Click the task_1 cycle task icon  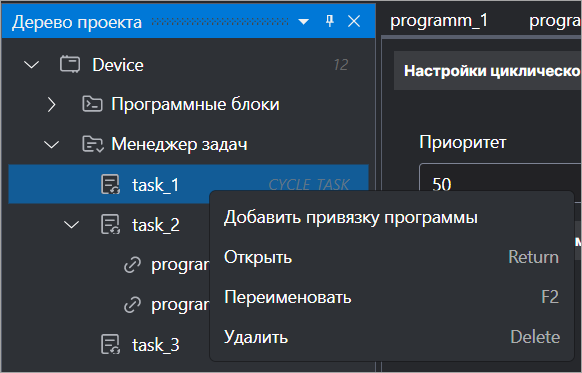tap(111, 184)
